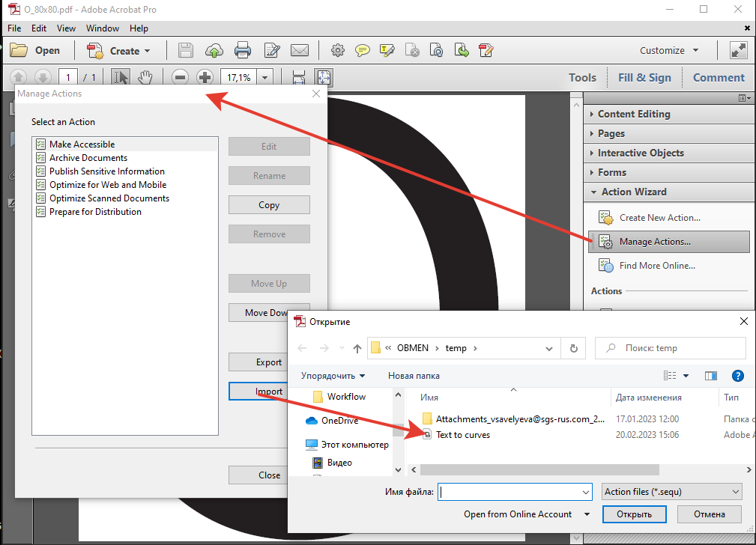Click the Rotate Pages icon in toolbar
This screenshot has width=756, height=545.
(x=436, y=50)
